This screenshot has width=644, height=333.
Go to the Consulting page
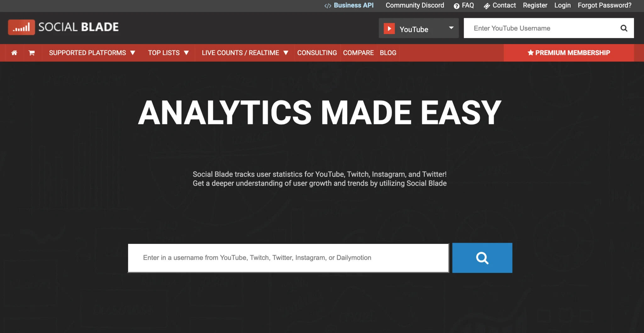317,53
